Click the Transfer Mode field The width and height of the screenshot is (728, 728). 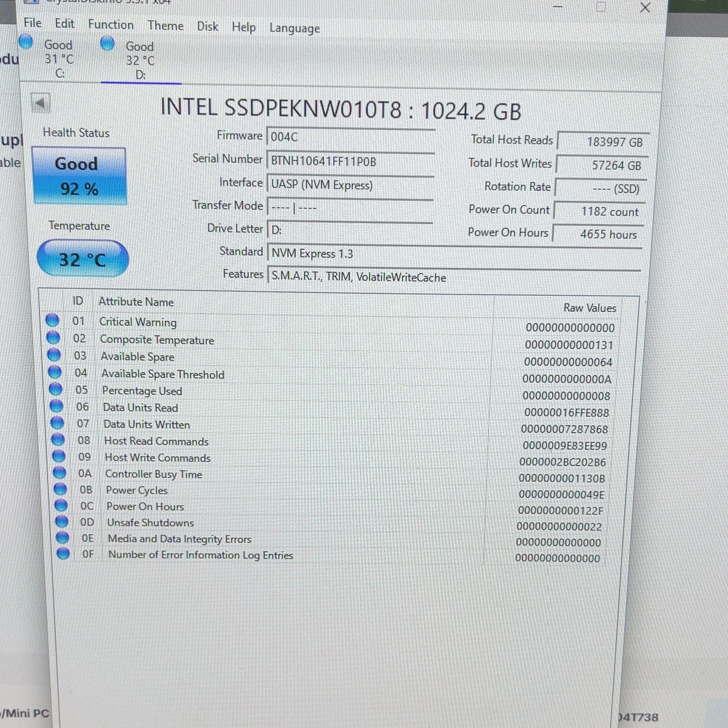pyautogui.click(x=350, y=207)
